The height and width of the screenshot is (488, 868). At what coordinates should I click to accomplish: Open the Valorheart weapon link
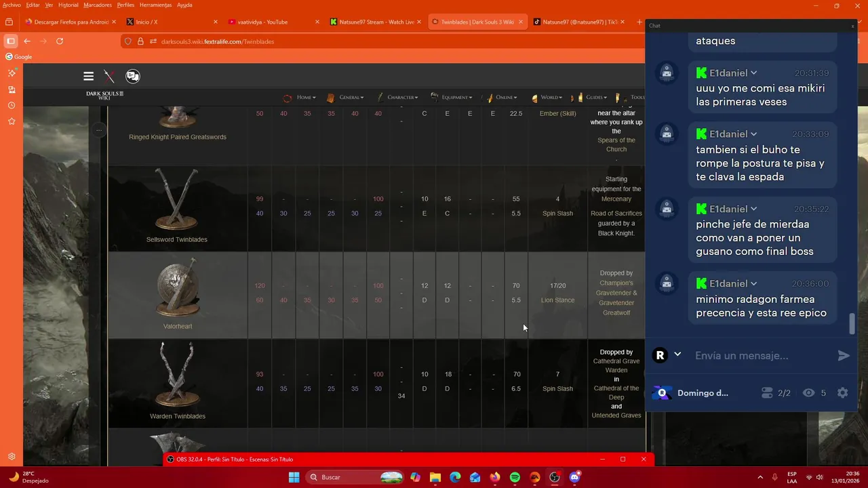[x=178, y=326]
